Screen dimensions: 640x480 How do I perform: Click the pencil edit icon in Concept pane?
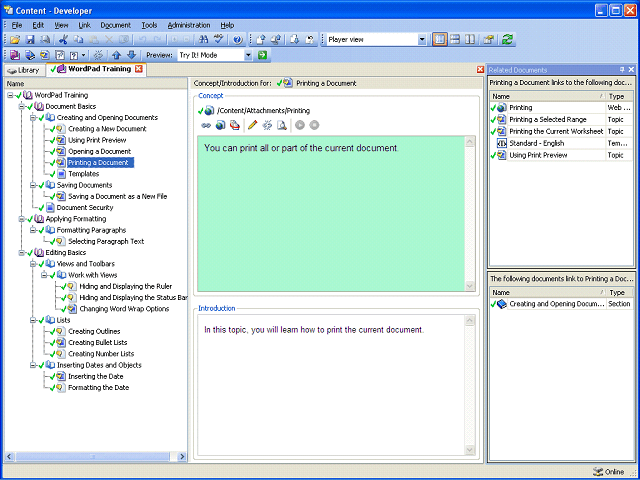point(253,125)
